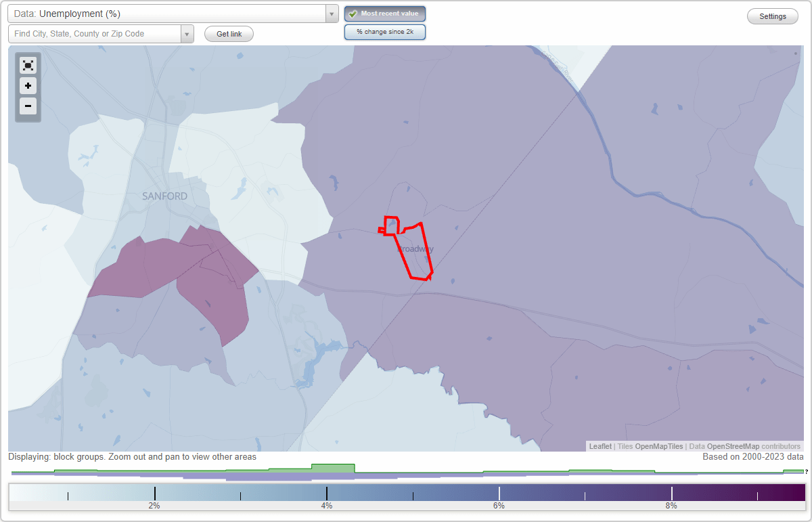Open the Settings button
This screenshot has width=812, height=522.
click(x=773, y=17)
